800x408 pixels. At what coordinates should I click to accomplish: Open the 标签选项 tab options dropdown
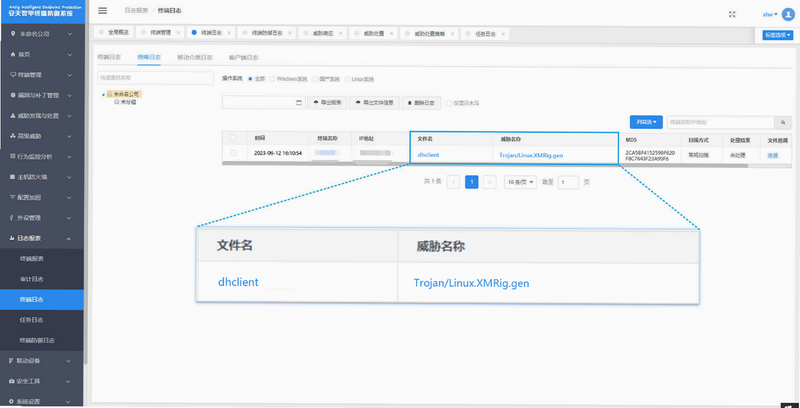[778, 35]
